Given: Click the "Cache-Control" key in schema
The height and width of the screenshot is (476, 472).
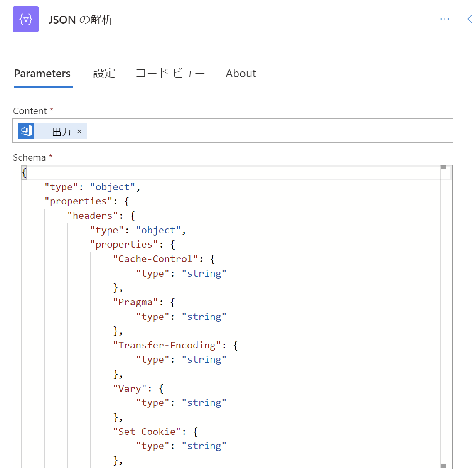Looking at the screenshot, I should (x=155, y=259).
